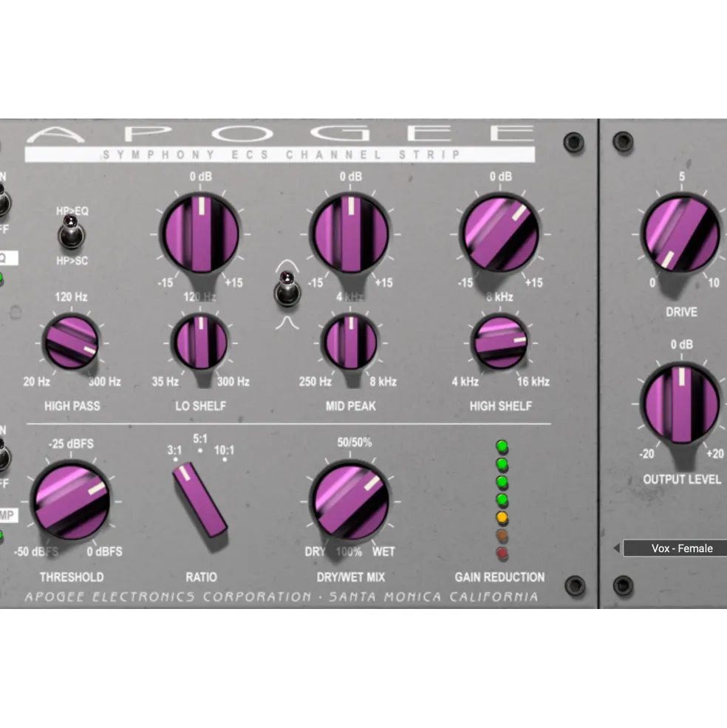Click the orange gain reduction LED

(502, 535)
